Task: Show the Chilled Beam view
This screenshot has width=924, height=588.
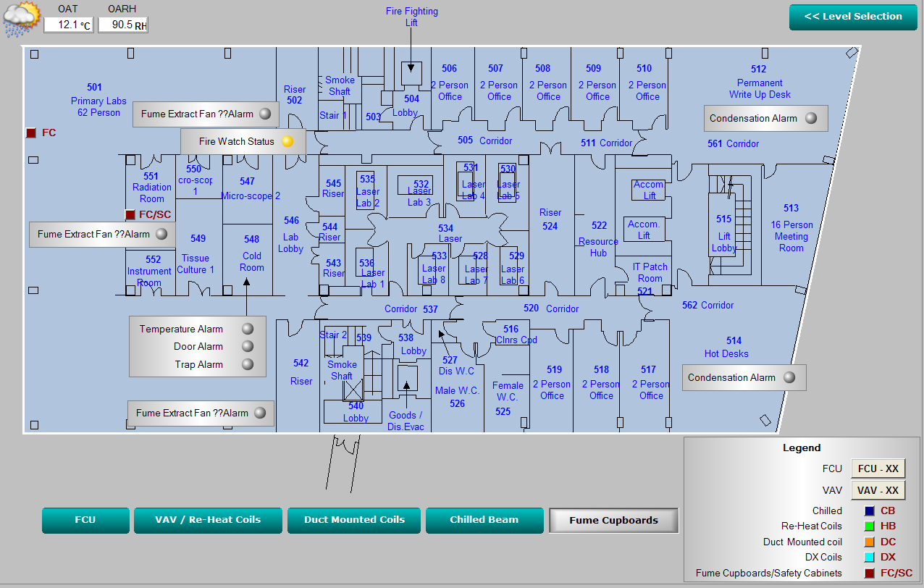Action: click(484, 520)
